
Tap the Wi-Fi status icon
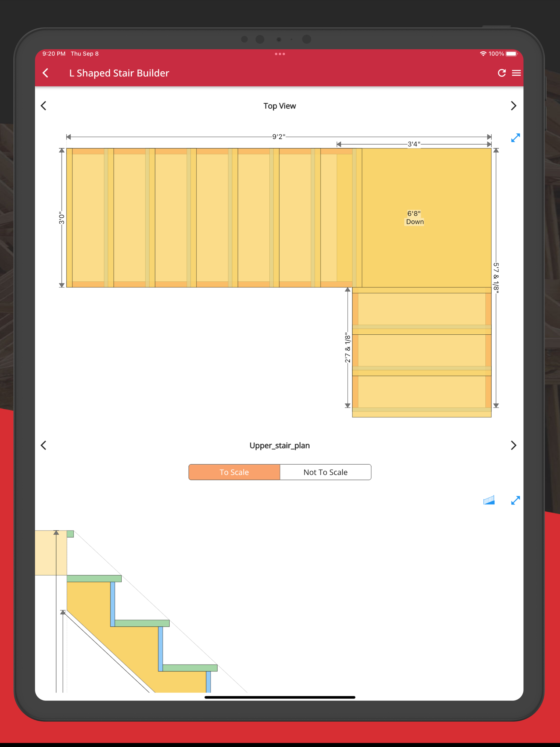point(483,54)
